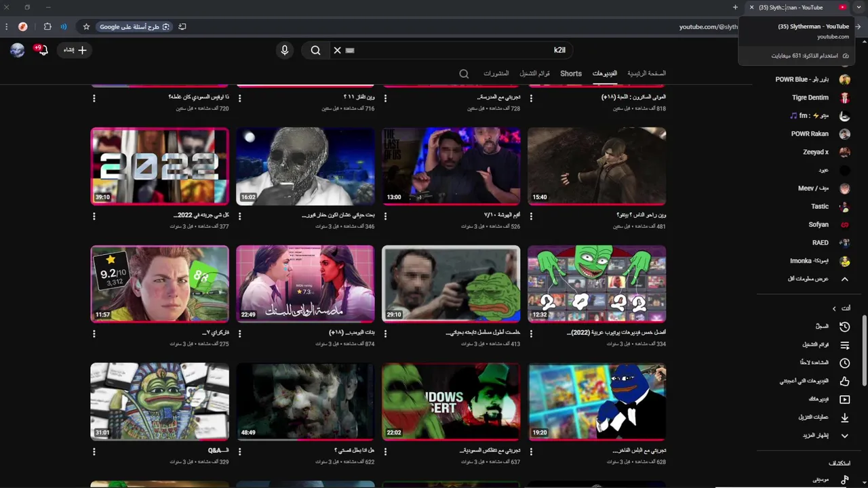This screenshot has width=868, height=488.
Task: Open the skull statue video thumbnail (16:02)
Action: pyautogui.click(x=305, y=166)
